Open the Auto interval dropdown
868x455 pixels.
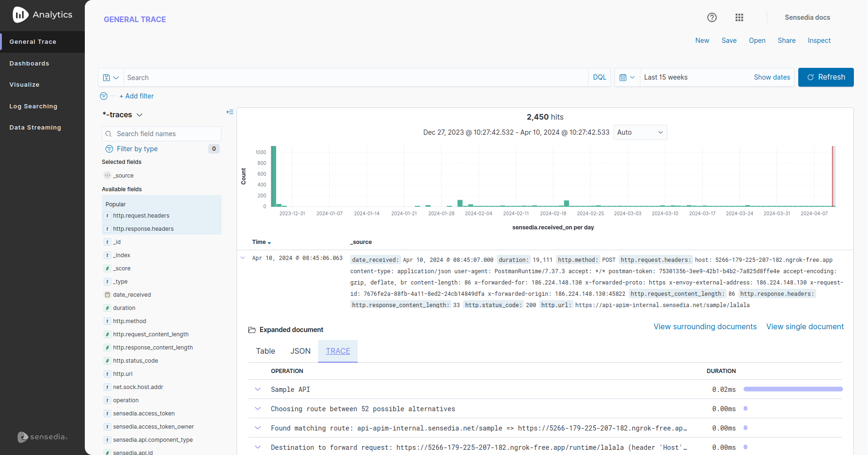(639, 133)
